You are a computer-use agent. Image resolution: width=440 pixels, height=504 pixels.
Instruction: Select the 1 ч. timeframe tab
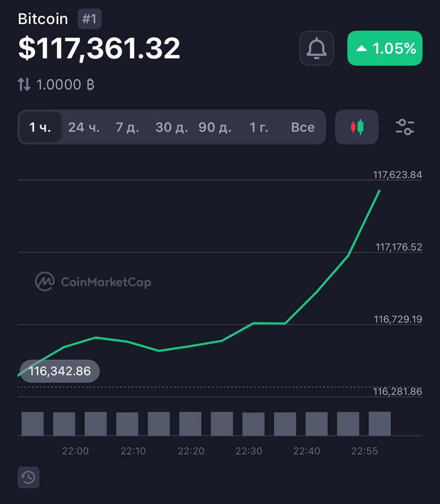pos(40,127)
